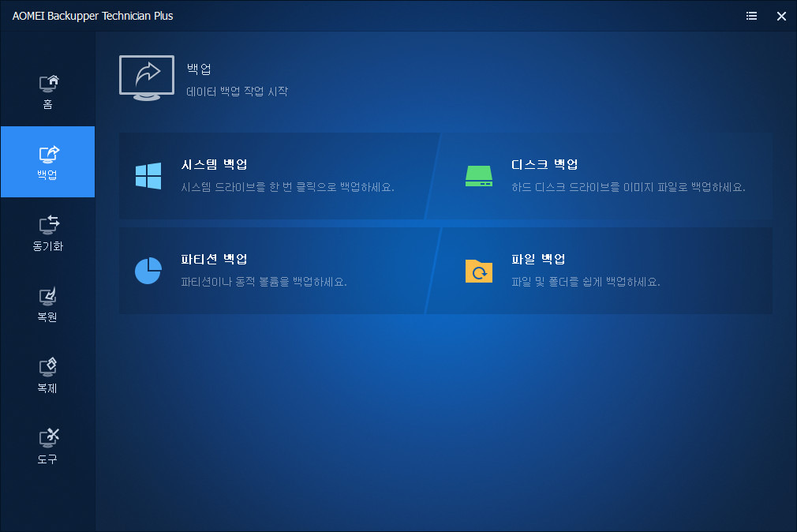
Task: Click the yellow folder icon for 파일 백업
Action: click(x=479, y=271)
